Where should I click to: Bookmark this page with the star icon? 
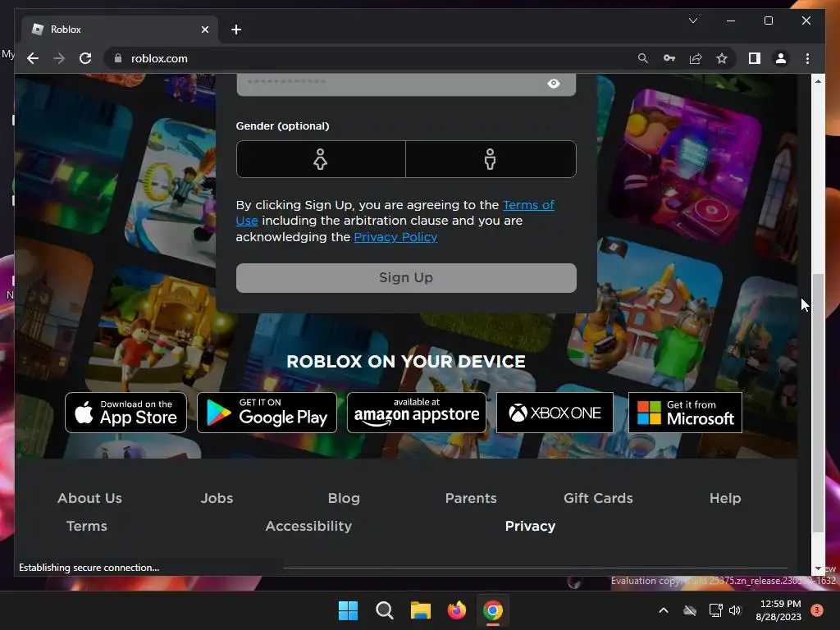[722, 58]
